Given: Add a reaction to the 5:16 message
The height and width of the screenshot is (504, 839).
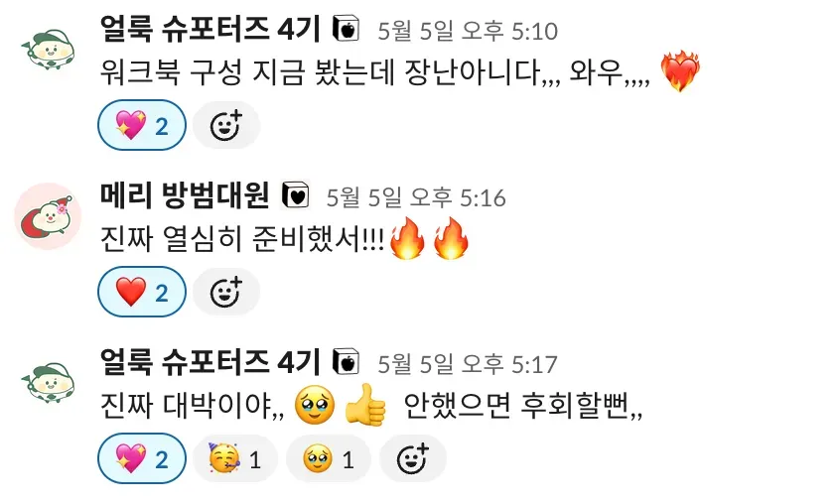Looking at the screenshot, I should [x=226, y=292].
